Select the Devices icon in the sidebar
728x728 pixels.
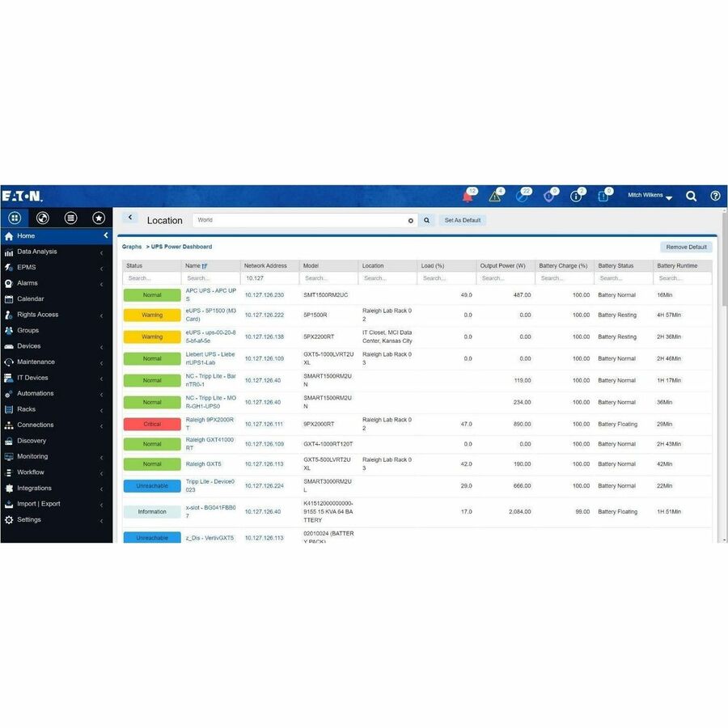[10, 345]
